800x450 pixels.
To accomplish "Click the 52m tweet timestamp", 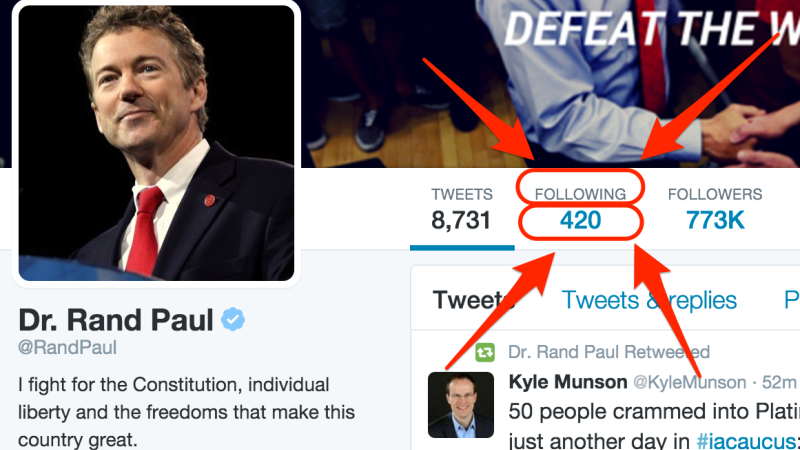I will [x=779, y=382].
